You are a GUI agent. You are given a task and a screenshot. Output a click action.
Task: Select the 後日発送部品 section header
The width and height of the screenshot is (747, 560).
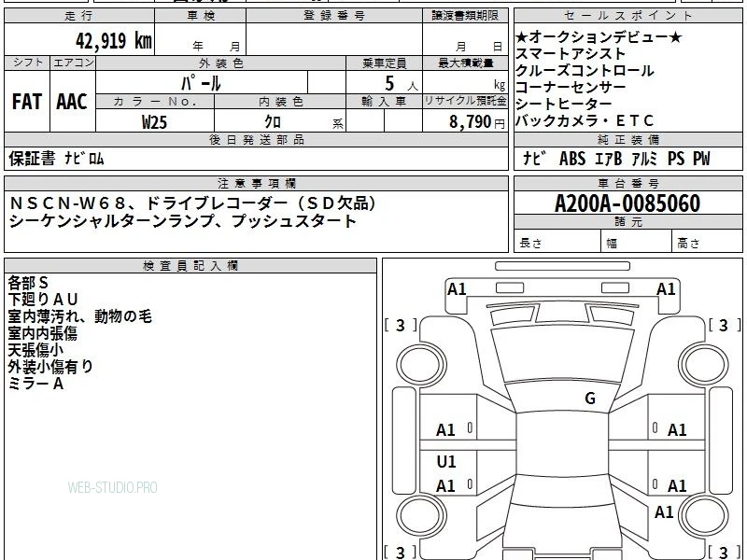256,139
